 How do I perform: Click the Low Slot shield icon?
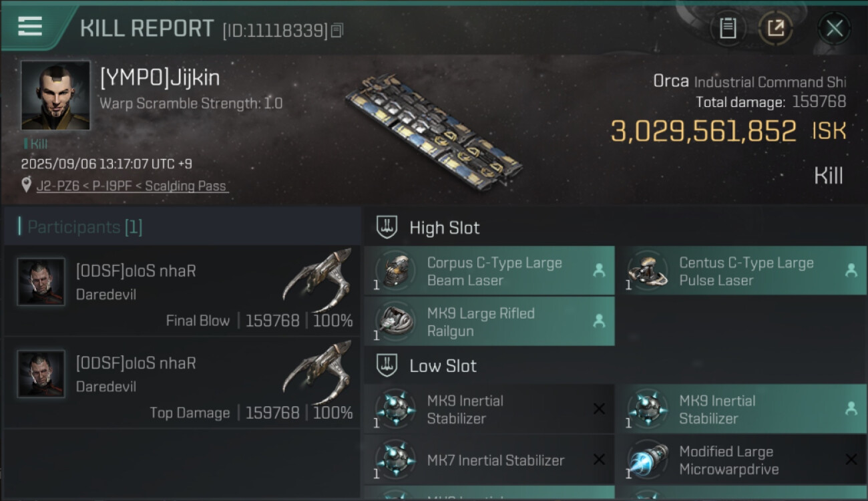coord(387,365)
